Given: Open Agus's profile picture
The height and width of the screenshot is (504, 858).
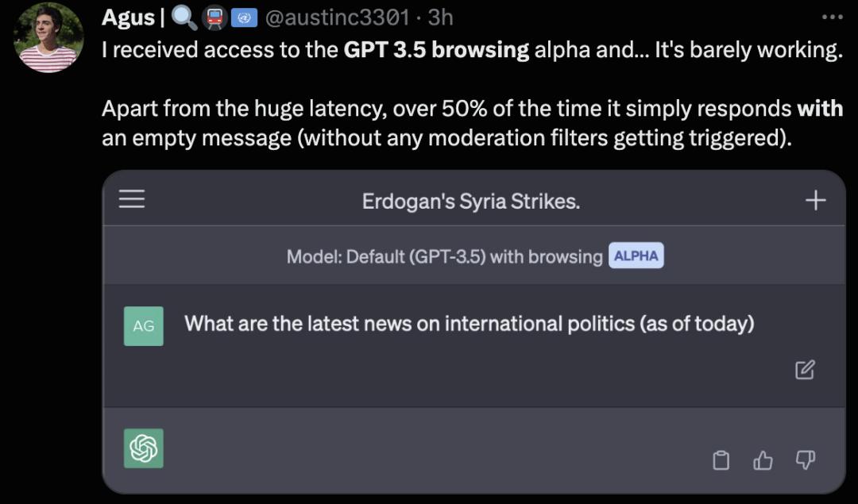Looking at the screenshot, I should point(48,37).
